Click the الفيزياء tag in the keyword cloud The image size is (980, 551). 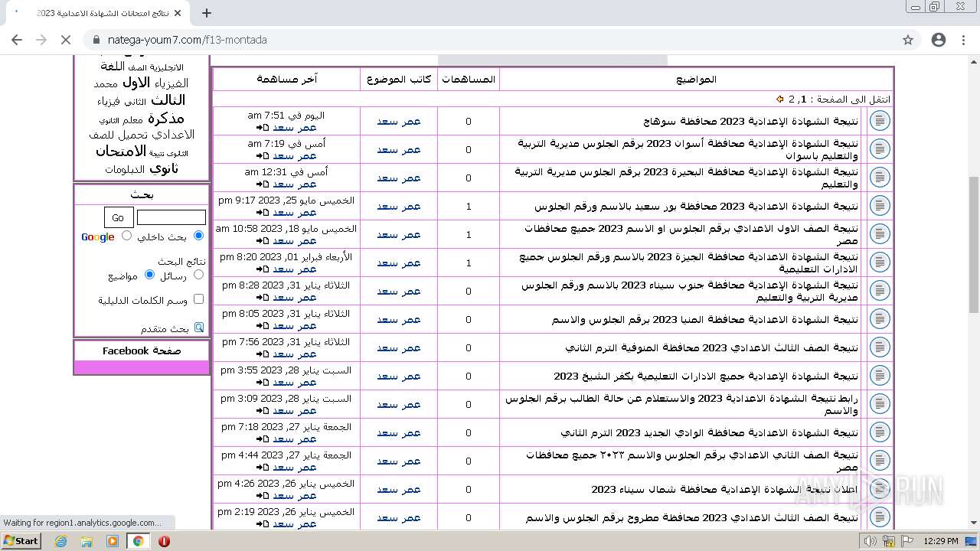pyautogui.click(x=171, y=83)
